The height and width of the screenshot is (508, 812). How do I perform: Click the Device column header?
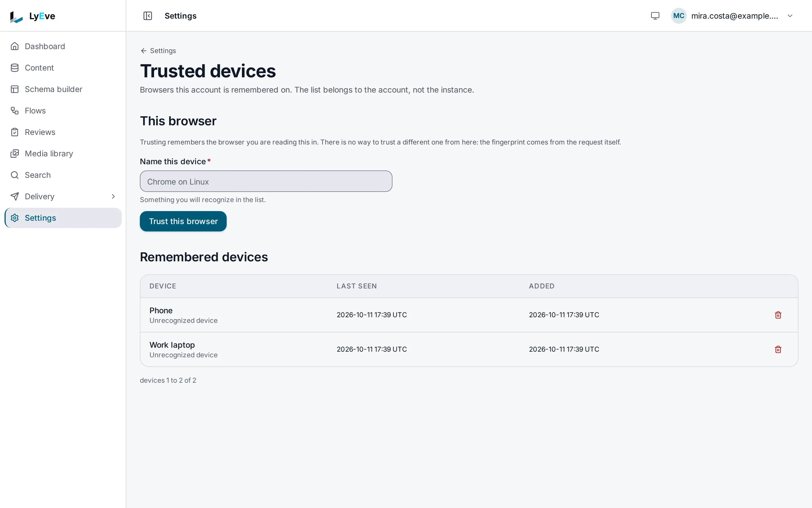coord(163,286)
